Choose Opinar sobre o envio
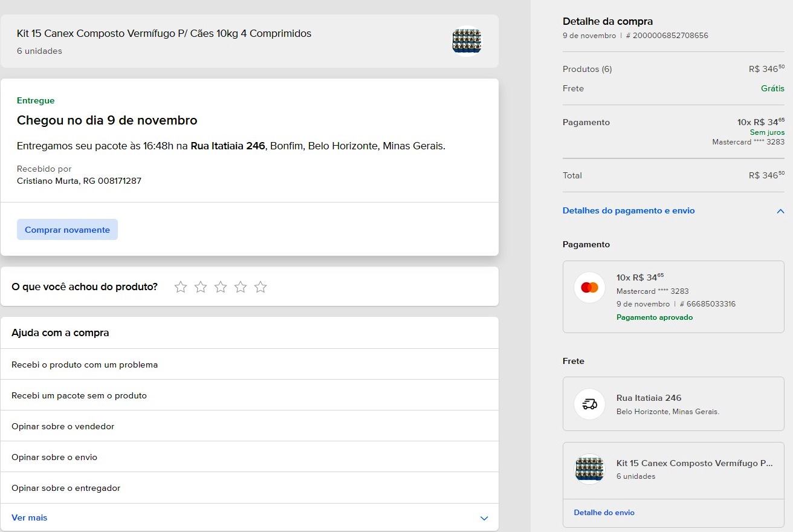 pos(250,457)
